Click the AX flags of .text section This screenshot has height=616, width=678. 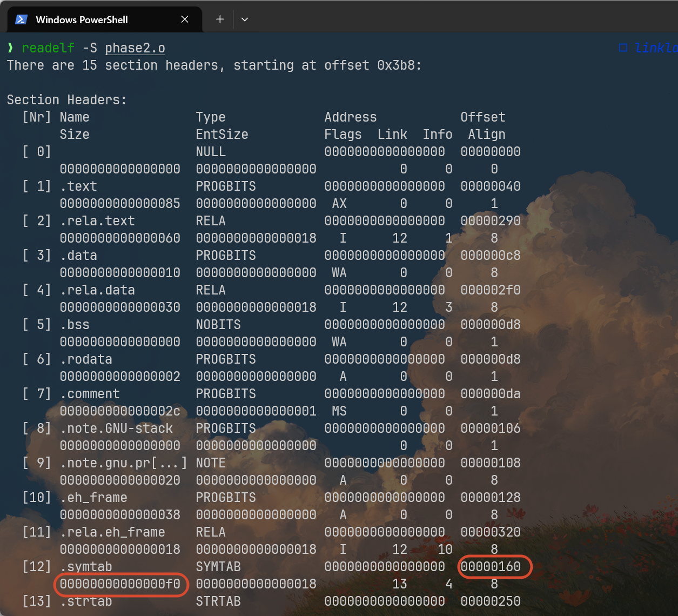[339, 204]
